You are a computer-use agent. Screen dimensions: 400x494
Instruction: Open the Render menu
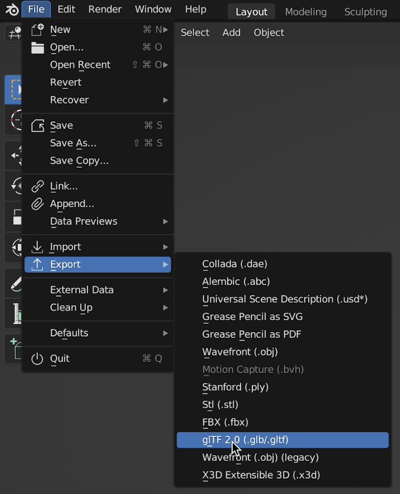pyautogui.click(x=105, y=9)
